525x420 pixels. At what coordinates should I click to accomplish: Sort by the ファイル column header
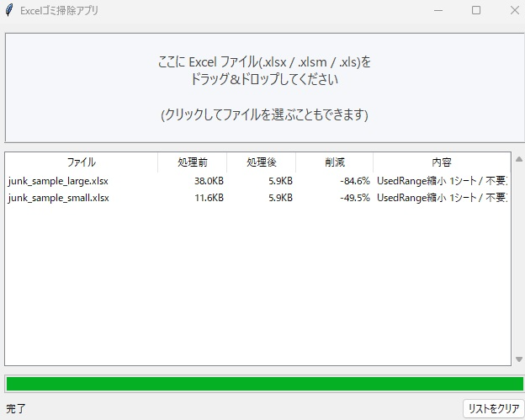coord(82,162)
